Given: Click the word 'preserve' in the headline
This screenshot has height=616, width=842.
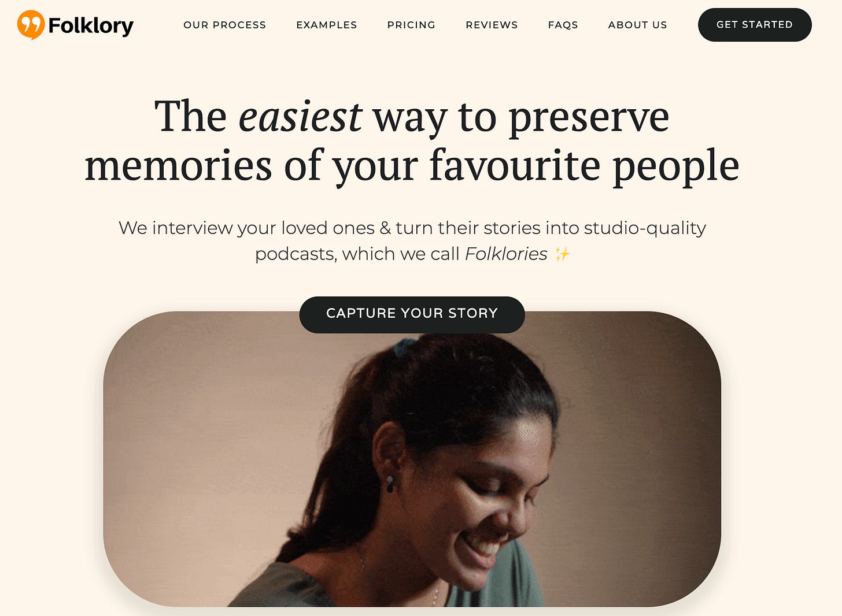Looking at the screenshot, I should 589,118.
